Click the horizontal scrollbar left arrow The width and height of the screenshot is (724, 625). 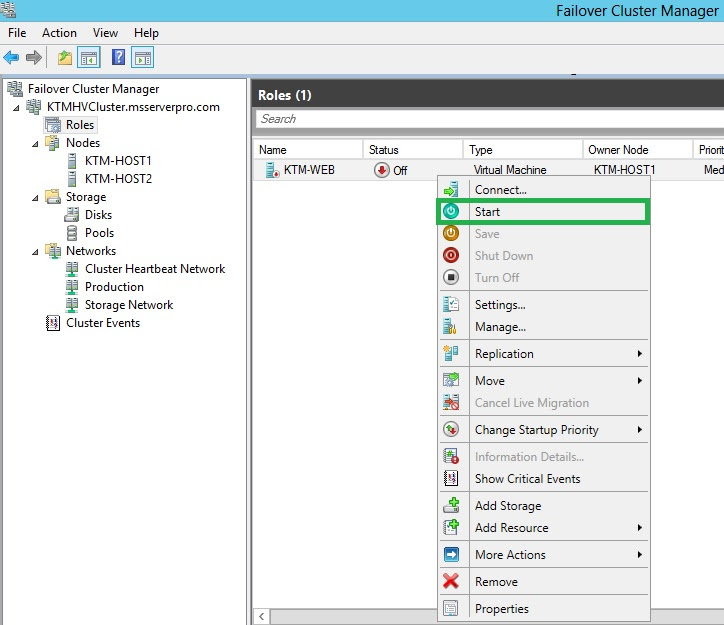[x=261, y=616]
